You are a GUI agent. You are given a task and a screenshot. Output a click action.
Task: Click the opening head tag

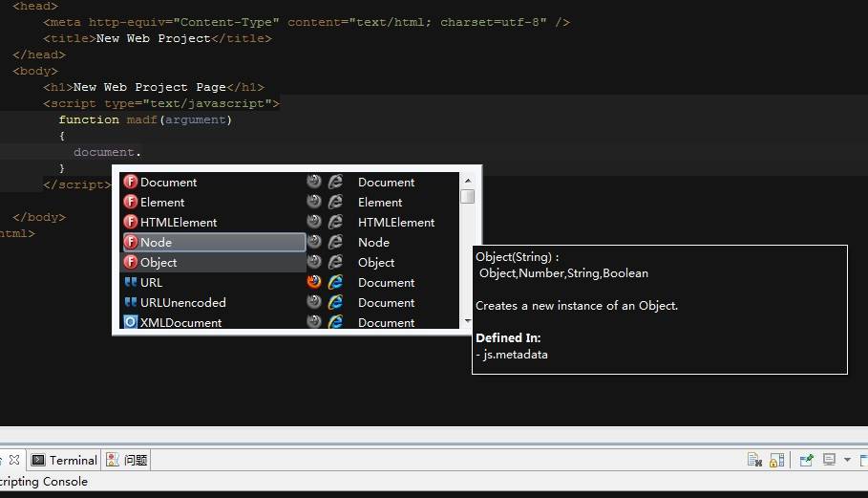pos(35,6)
